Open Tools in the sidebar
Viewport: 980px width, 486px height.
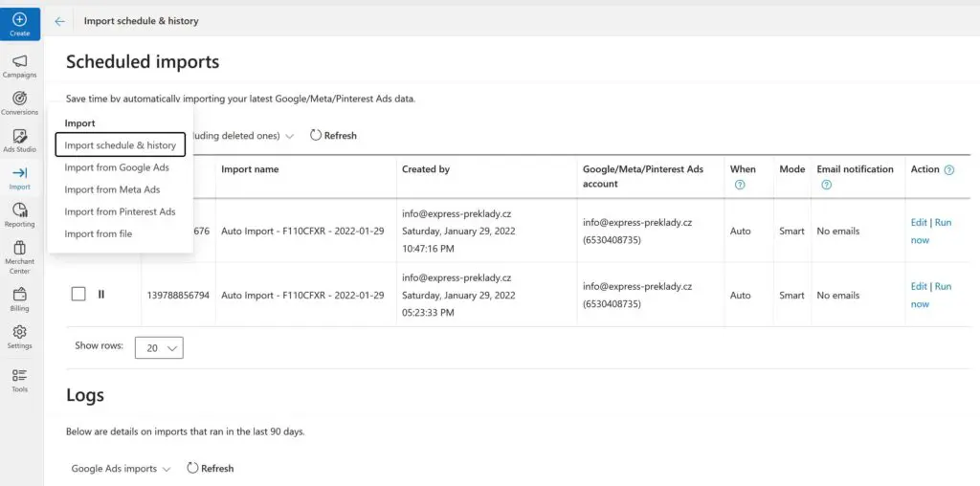(x=19, y=380)
